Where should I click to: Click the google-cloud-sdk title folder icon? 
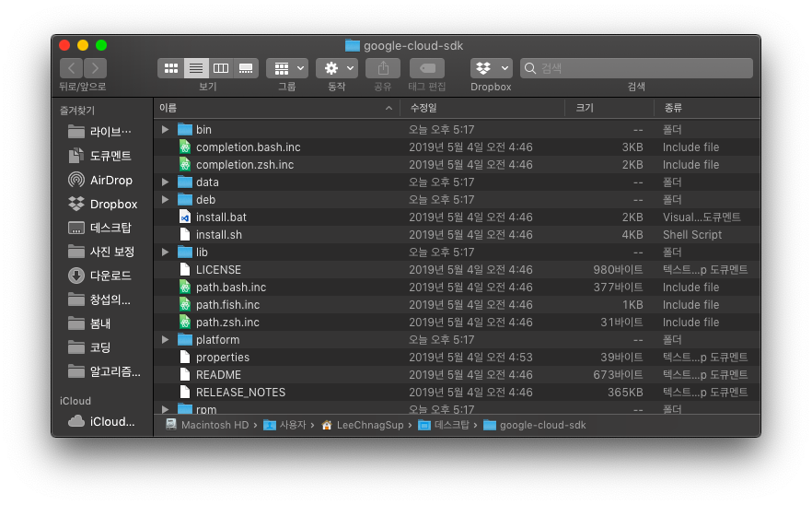352,46
